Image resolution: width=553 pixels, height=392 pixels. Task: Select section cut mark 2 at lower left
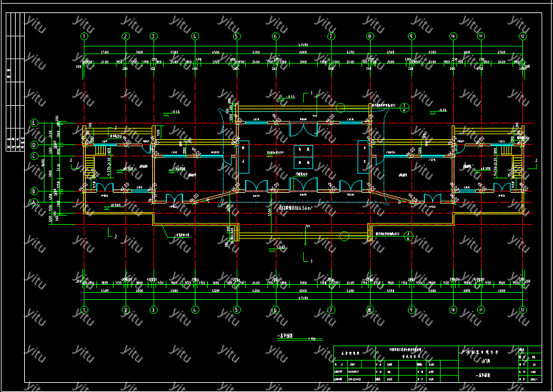click(112, 233)
